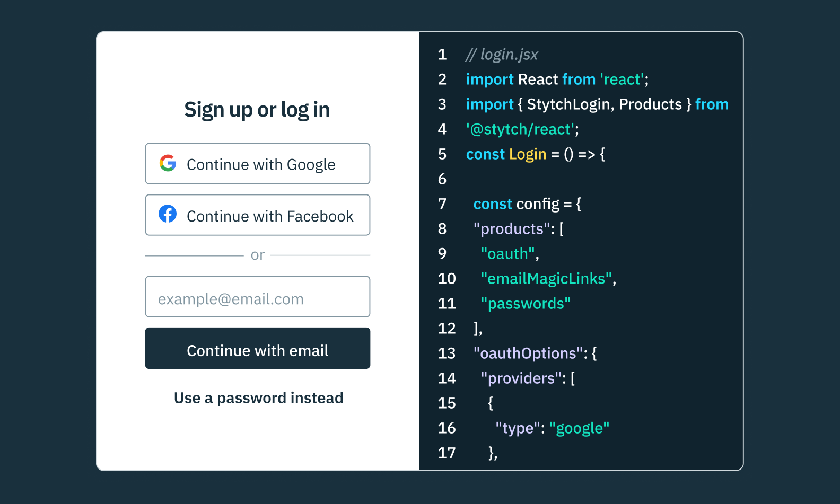The image size is (840, 504).
Task: Click the 'google' provider type on line 16
Action: click(x=580, y=428)
